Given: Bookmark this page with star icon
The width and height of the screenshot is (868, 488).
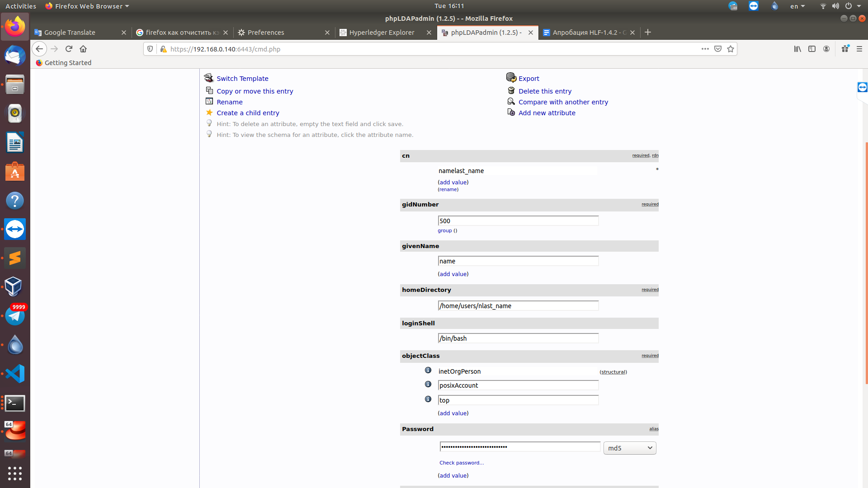Looking at the screenshot, I should coord(731,49).
